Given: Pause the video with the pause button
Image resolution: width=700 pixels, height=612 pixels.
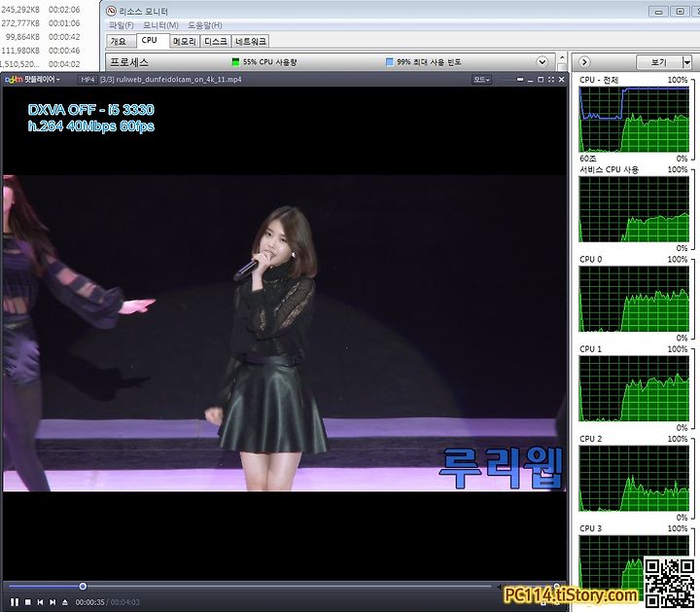Looking at the screenshot, I should pos(15,602).
